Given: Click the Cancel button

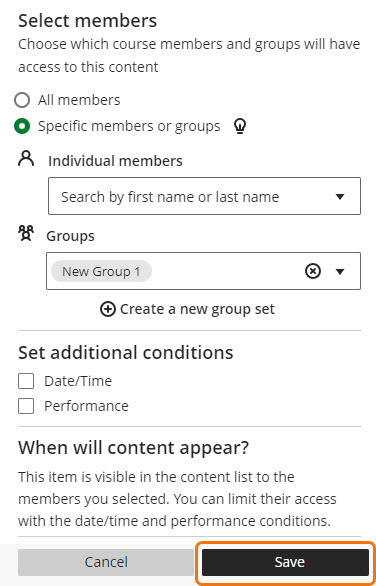Looking at the screenshot, I should tap(106, 562).
